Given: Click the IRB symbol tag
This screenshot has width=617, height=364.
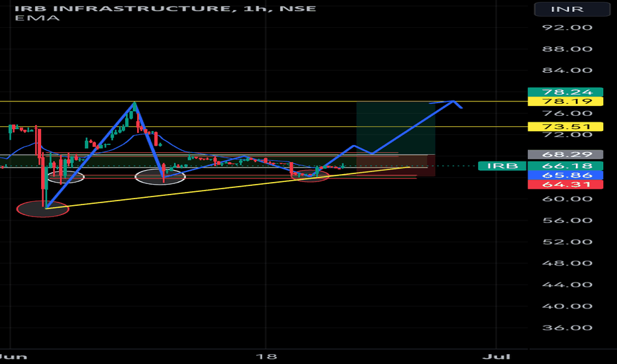Looking at the screenshot, I should (502, 165).
